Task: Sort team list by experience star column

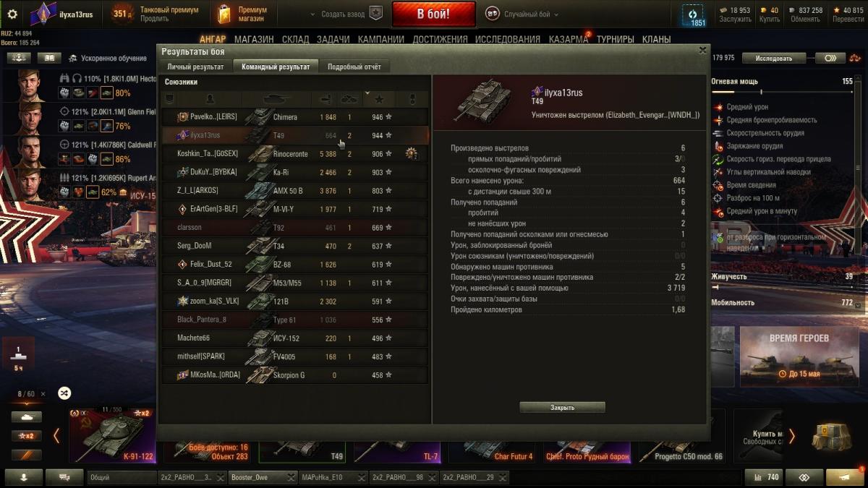Action: click(379, 99)
